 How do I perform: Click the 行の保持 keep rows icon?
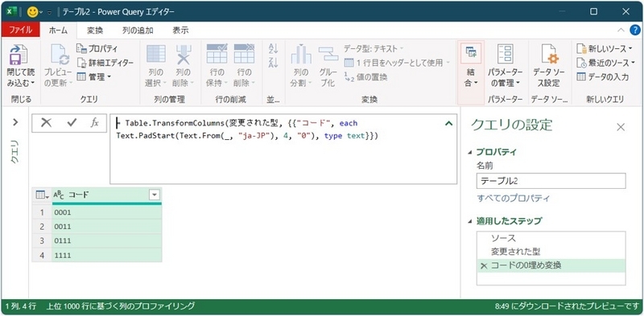click(x=217, y=54)
